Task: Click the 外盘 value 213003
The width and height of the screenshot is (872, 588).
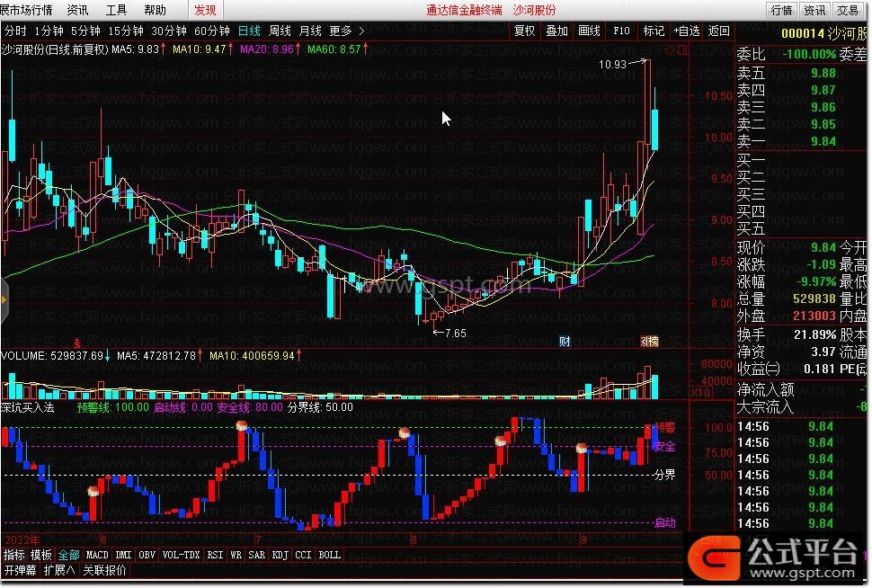Action: (814, 316)
